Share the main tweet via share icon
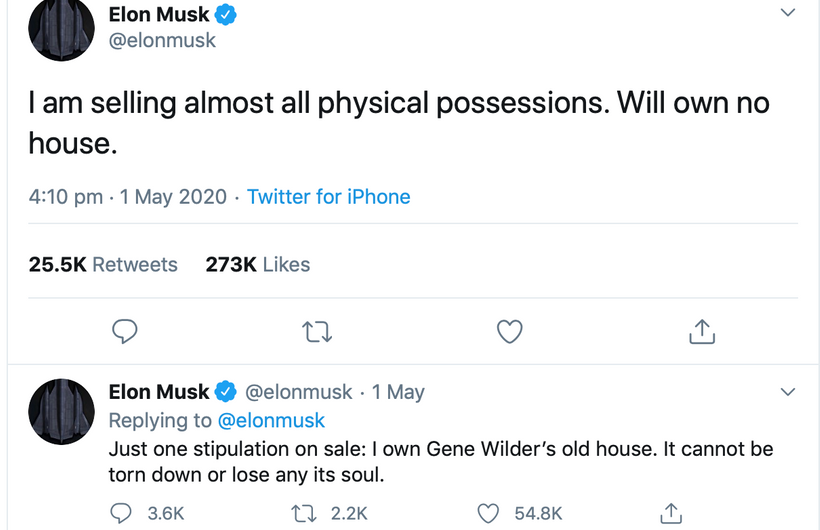820x530 pixels. (702, 331)
